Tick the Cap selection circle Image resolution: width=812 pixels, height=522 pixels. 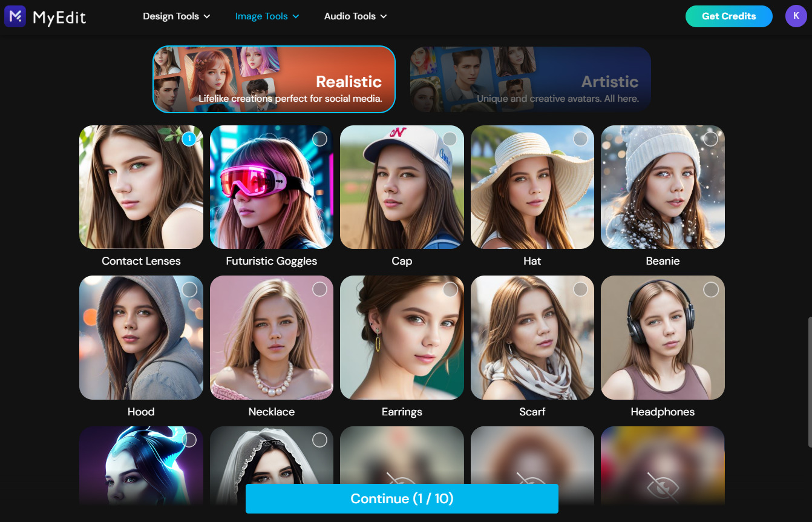click(450, 139)
